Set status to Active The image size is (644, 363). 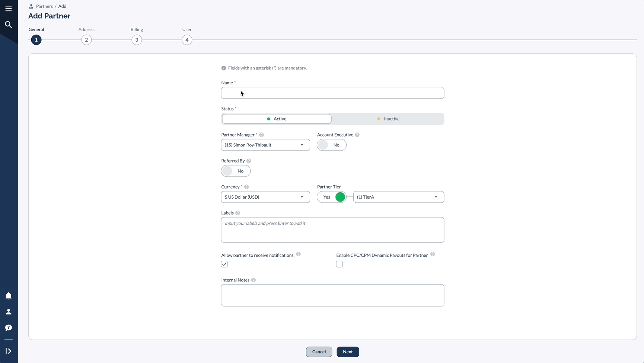point(277,119)
